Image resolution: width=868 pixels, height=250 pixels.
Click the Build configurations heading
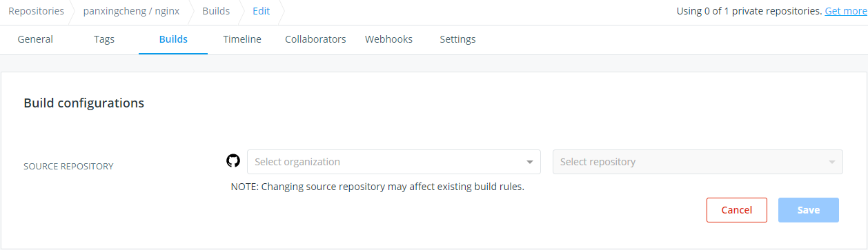(84, 103)
